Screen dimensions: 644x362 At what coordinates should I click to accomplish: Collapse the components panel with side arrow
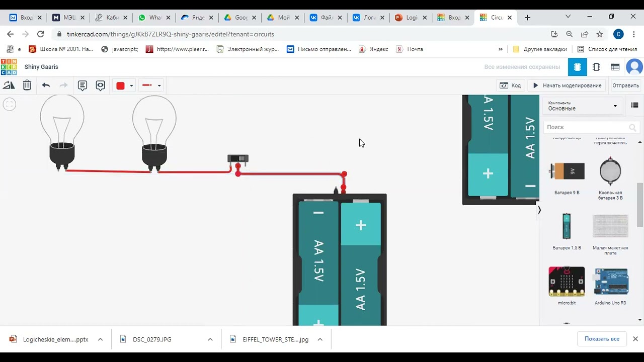(x=539, y=210)
